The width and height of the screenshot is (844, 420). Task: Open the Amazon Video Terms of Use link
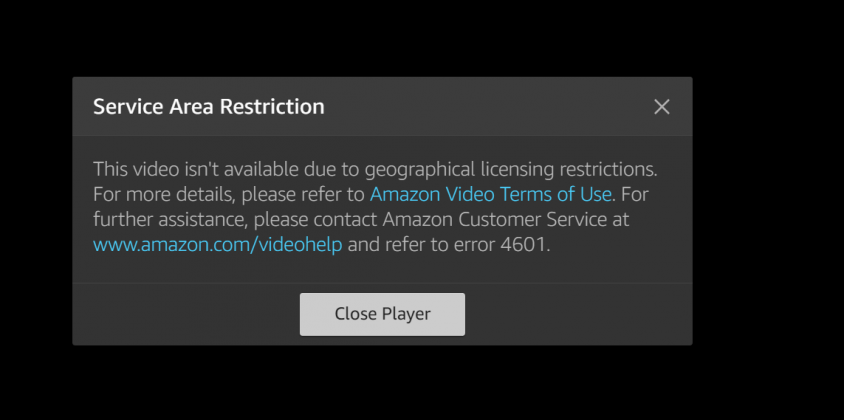pyautogui.click(x=490, y=194)
